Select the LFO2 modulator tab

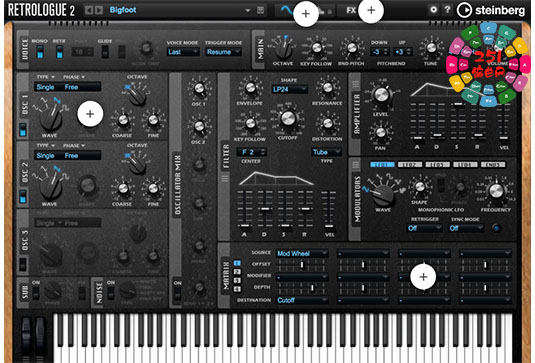[410, 165]
